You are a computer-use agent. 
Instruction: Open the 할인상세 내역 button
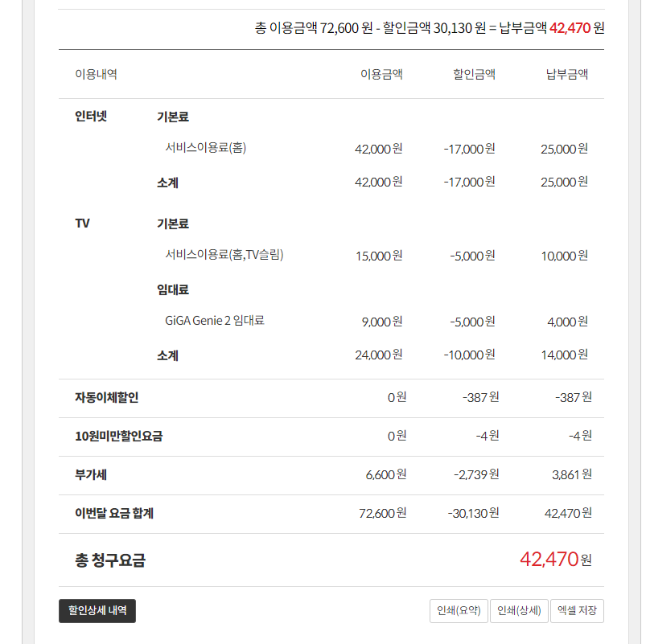click(x=97, y=611)
